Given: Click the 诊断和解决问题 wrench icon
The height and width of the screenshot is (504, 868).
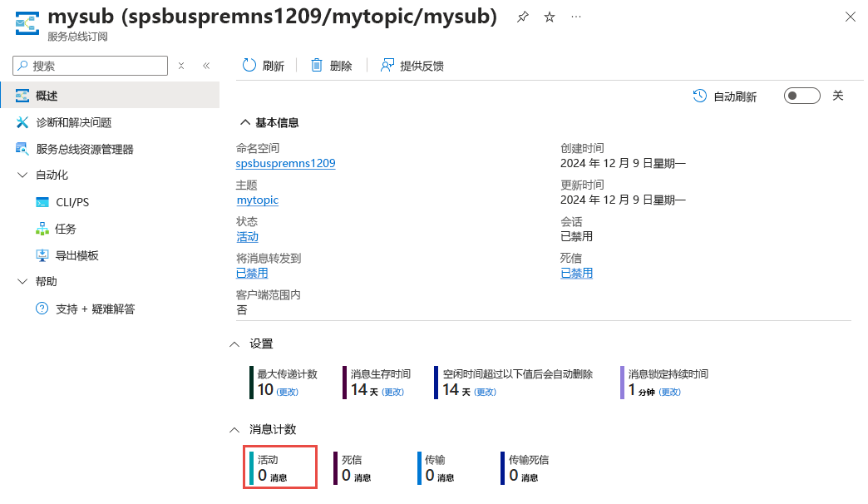Looking at the screenshot, I should tap(22, 122).
